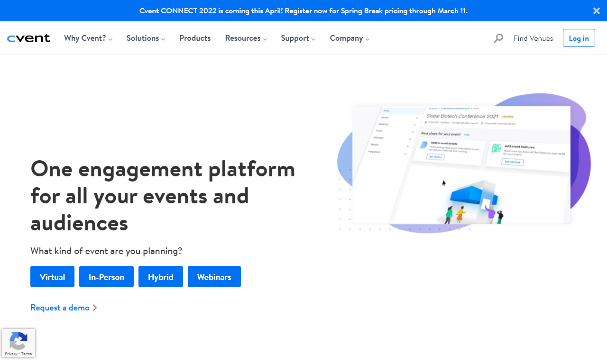Click the hero heading One engagement platform
Viewport: 607px width, 364px height.
click(163, 196)
